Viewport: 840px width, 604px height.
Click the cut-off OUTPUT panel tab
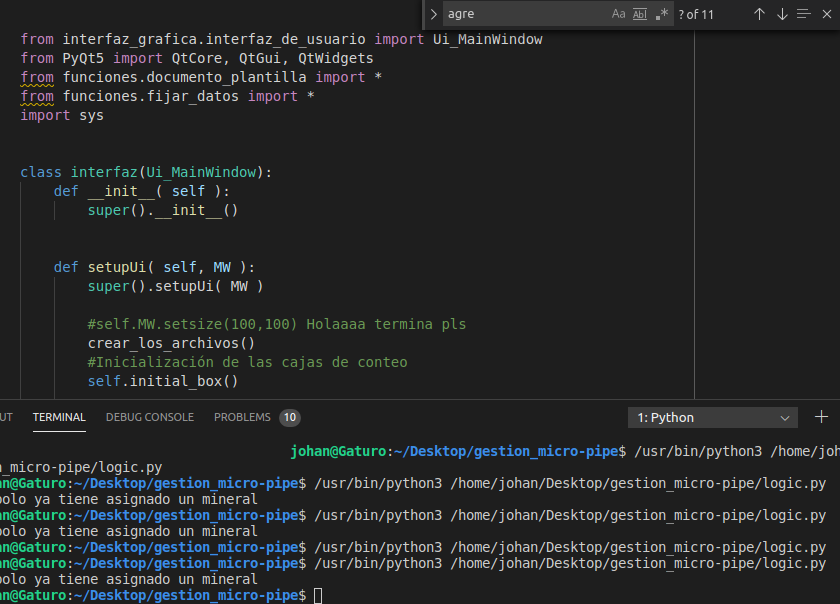pyautogui.click(x=6, y=417)
